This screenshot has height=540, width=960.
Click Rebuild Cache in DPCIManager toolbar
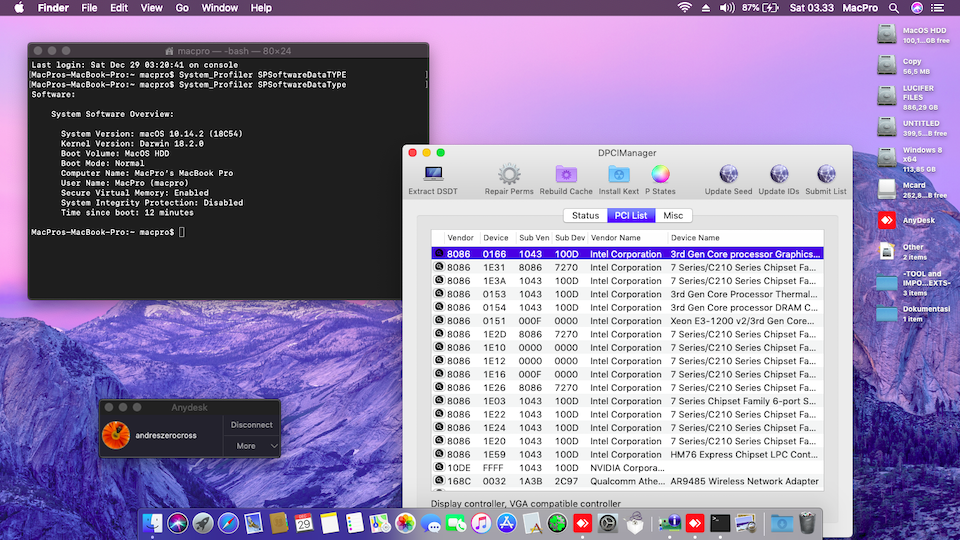[x=566, y=174]
